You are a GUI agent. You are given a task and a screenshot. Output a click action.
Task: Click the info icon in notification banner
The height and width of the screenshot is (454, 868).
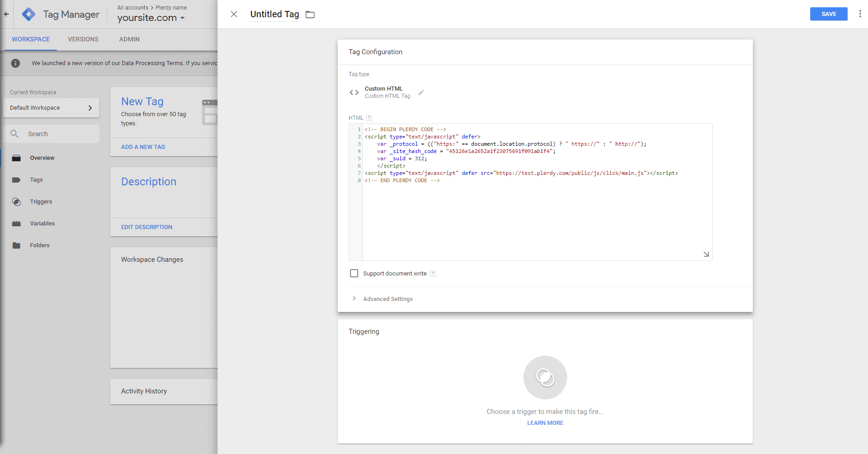pos(15,63)
